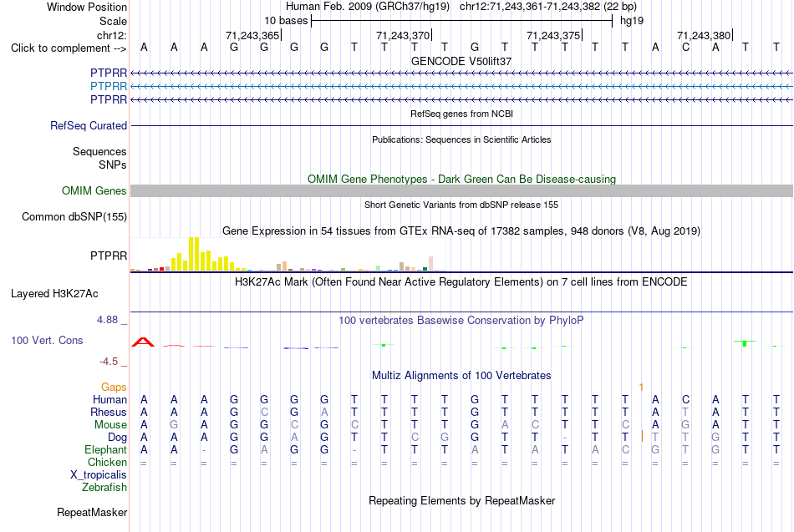794x532 pixels.
Task: Click the "10 bases" scale label
Action: [x=286, y=21]
